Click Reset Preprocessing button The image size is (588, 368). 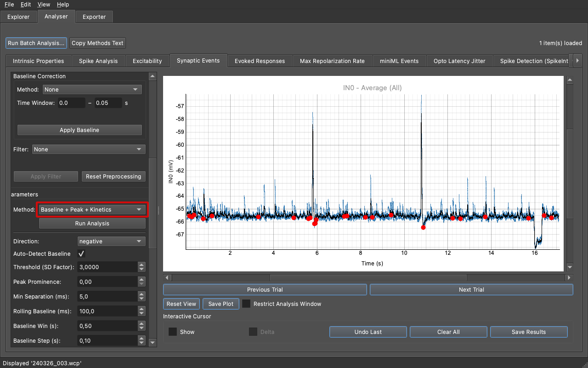tap(113, 177)
